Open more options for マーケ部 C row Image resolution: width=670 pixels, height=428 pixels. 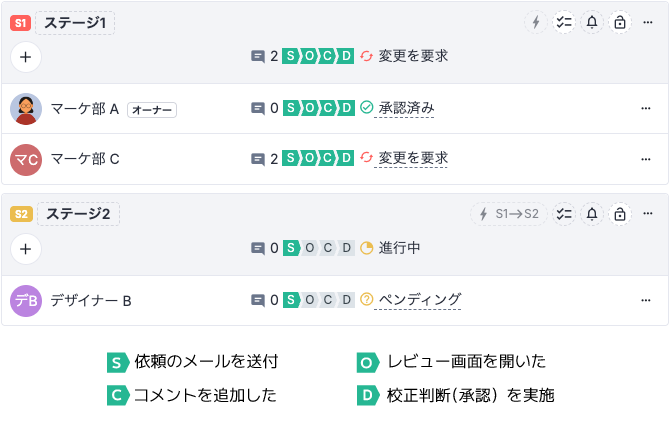[646, 159]
